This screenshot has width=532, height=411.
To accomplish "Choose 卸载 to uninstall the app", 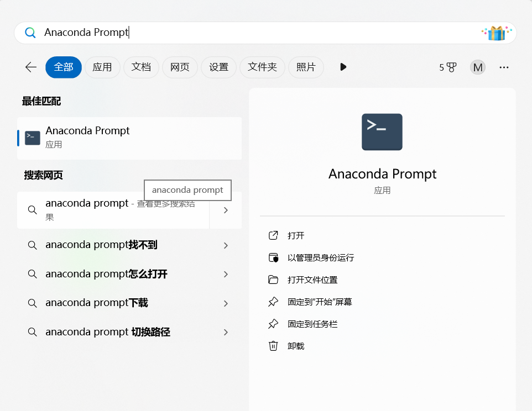I will 296,346.
